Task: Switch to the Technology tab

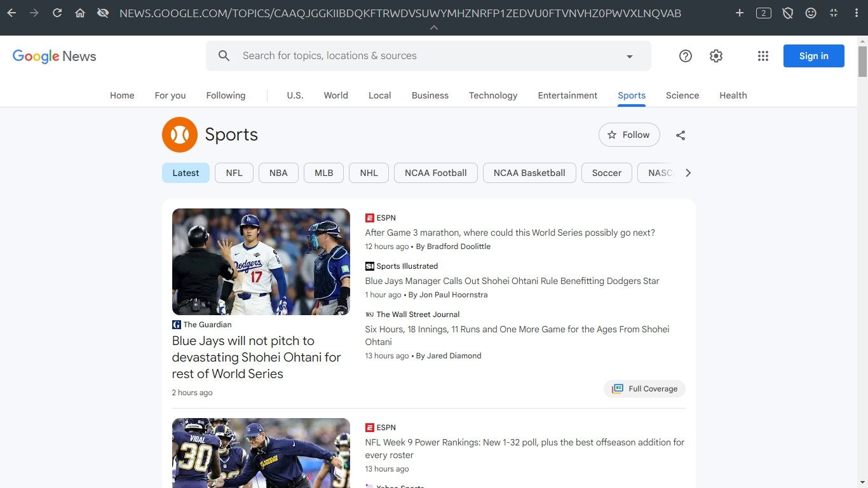Action: [x=493, y=95]
